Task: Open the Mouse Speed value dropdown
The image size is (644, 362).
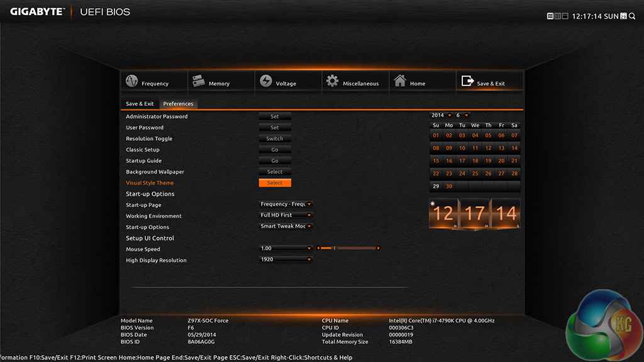Action: coord(286,248)
